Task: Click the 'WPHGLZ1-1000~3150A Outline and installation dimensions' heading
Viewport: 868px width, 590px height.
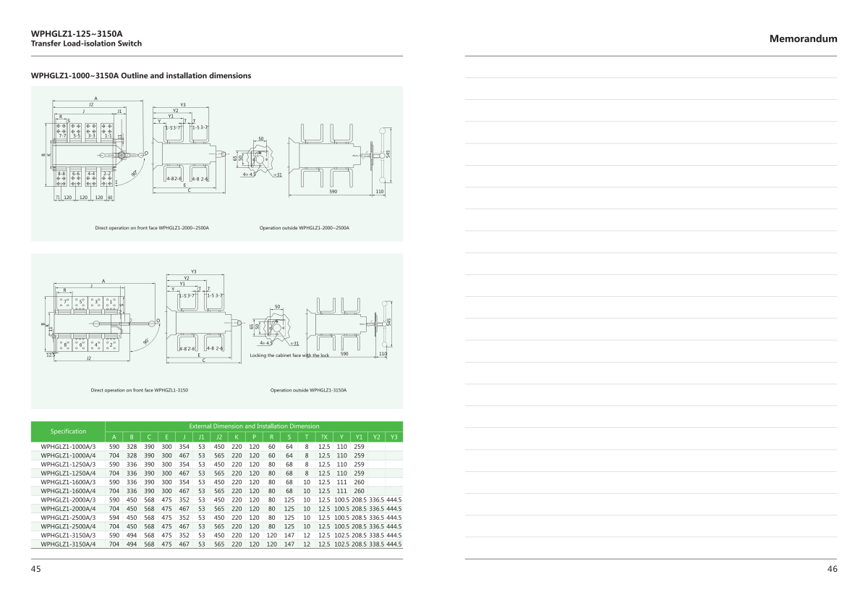Action: (141, 75)
